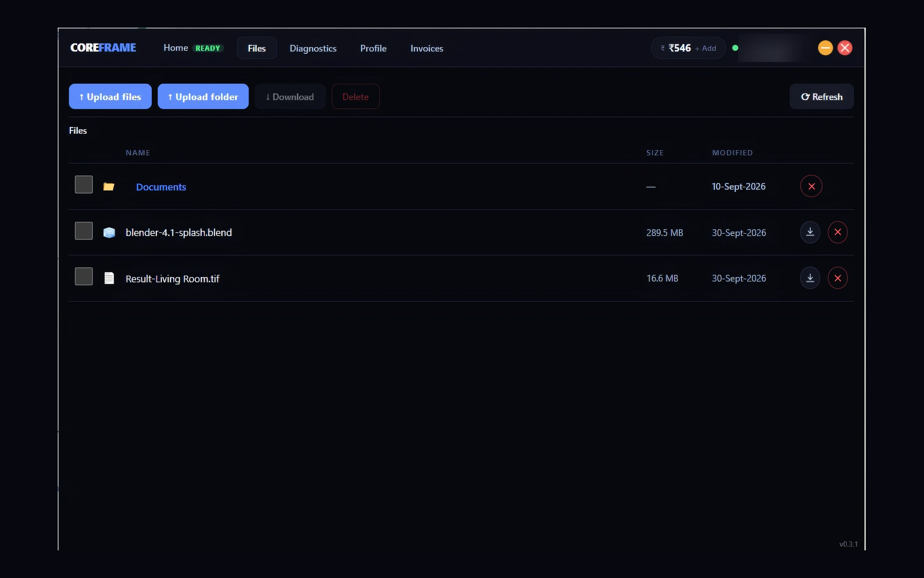Go to the Home tab
The width and height of the screenshot is (924, 578).
click(176, 48)
